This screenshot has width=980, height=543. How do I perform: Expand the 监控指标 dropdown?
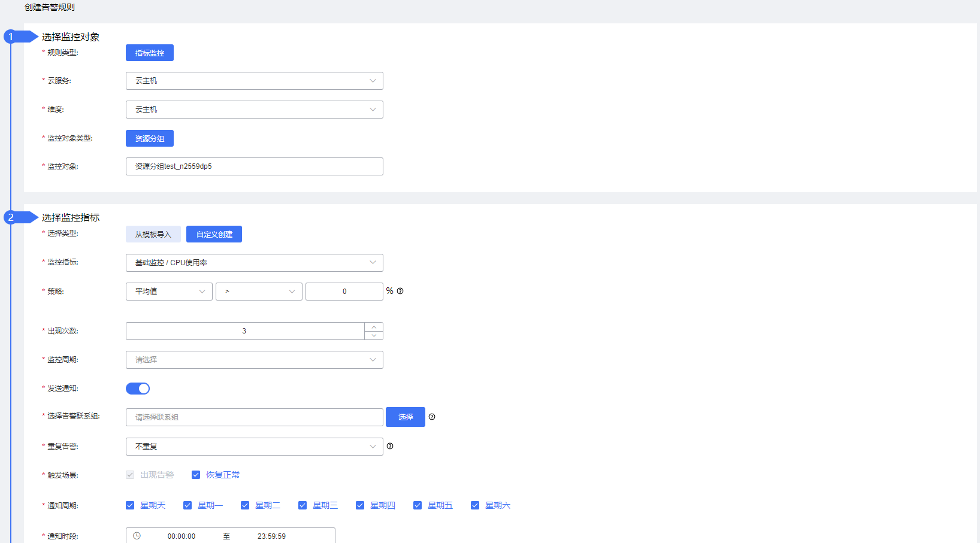pos(254,263)
